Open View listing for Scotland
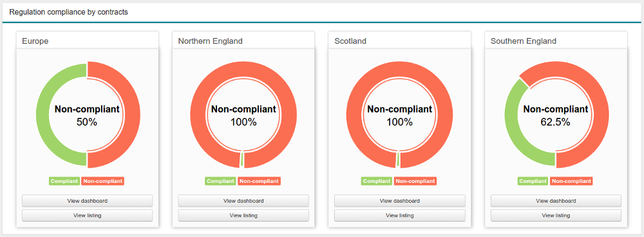 pyautogui.click(x=400, y=215)
